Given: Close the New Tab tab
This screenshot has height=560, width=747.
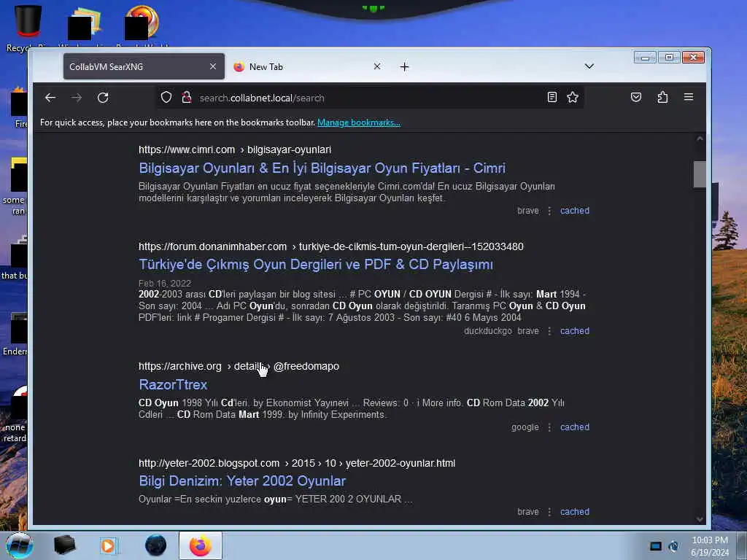Looking at the screenshot, I should pos(377,66).
